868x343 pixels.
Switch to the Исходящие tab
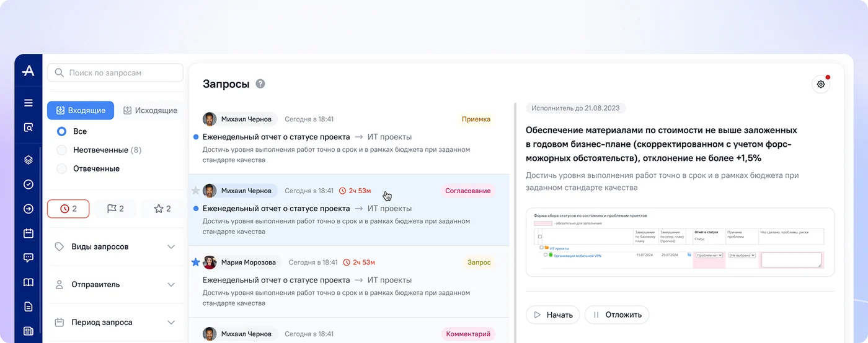click(150, 110)
